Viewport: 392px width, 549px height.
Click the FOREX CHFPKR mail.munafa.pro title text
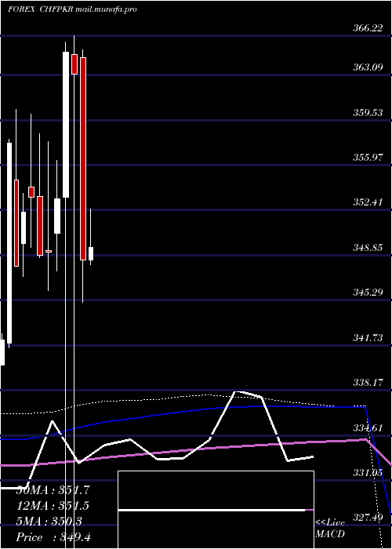pos(72,9)
